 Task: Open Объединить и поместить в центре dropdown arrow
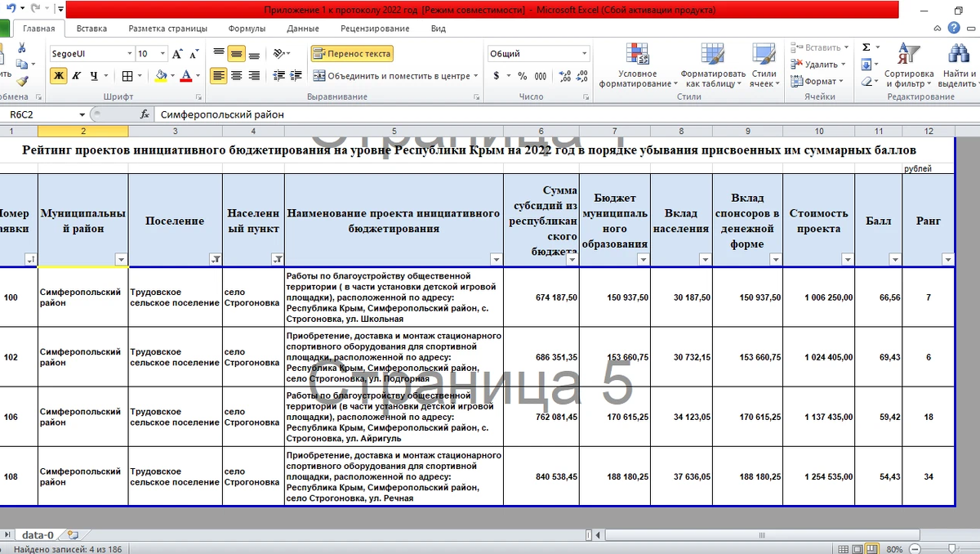click(476, 76)
